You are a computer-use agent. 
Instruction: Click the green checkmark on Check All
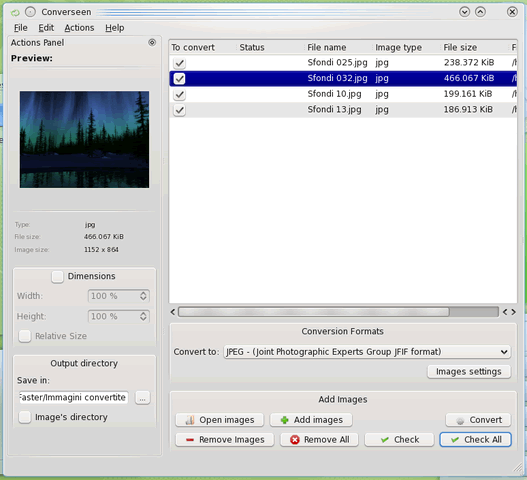455,440
